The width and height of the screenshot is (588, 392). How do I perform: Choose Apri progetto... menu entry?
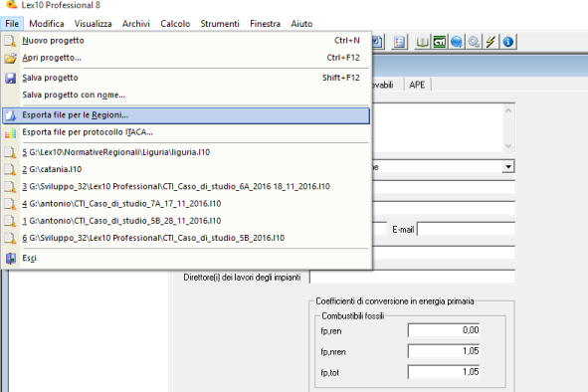coord(186,58)
